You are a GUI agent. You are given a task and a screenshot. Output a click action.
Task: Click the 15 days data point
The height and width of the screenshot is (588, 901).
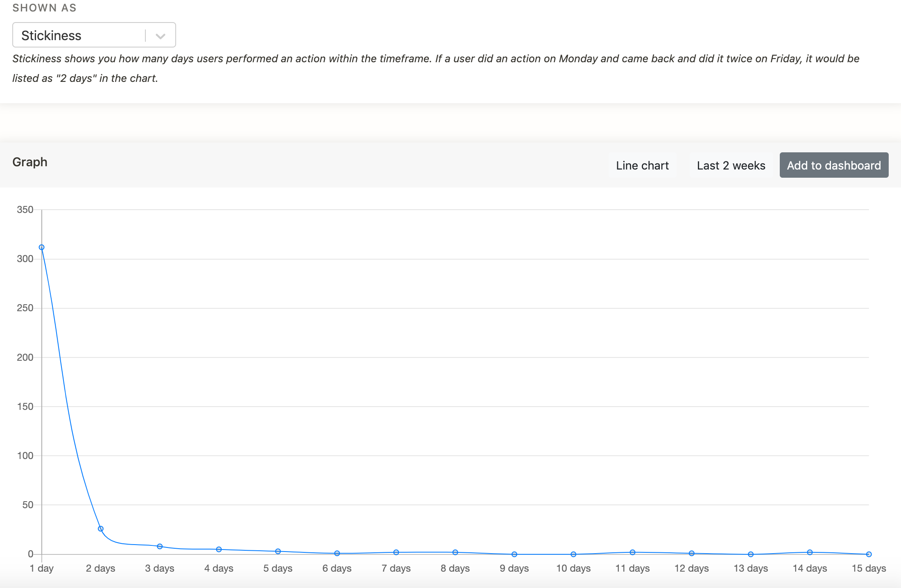[x=869, y=554]
